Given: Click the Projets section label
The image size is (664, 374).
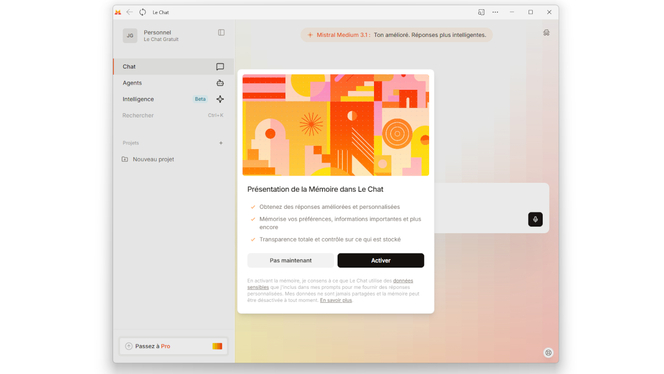Looking at the screenshot, I should click(131, 143).
